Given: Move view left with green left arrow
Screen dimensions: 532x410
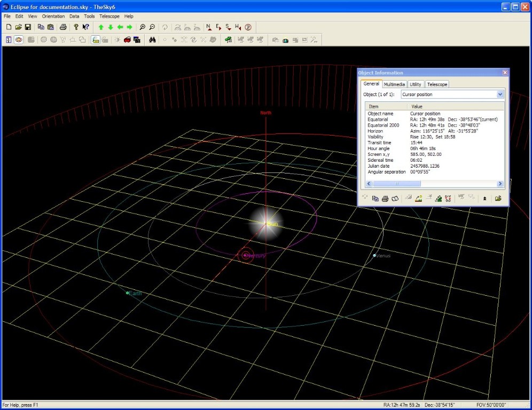Looking at the screenshot, I should pyautogui.click(x=120, y=27).
